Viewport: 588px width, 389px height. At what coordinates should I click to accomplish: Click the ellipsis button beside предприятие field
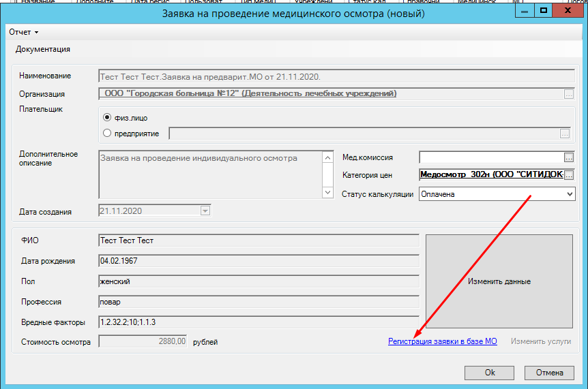564,134
